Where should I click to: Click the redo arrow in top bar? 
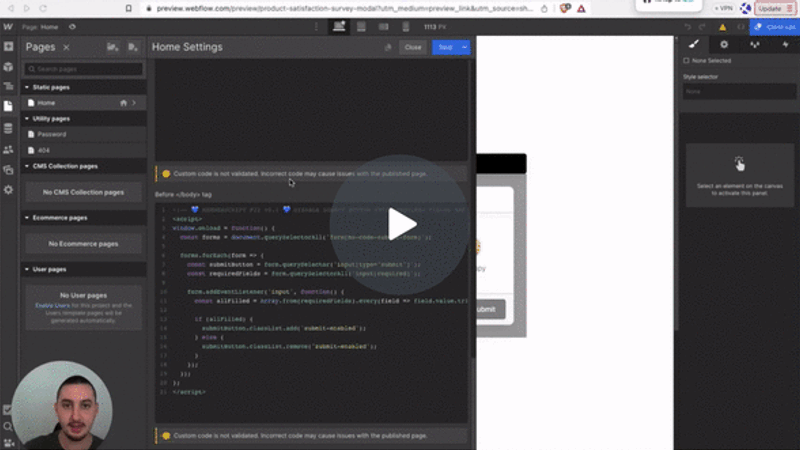tap(702, 27)
